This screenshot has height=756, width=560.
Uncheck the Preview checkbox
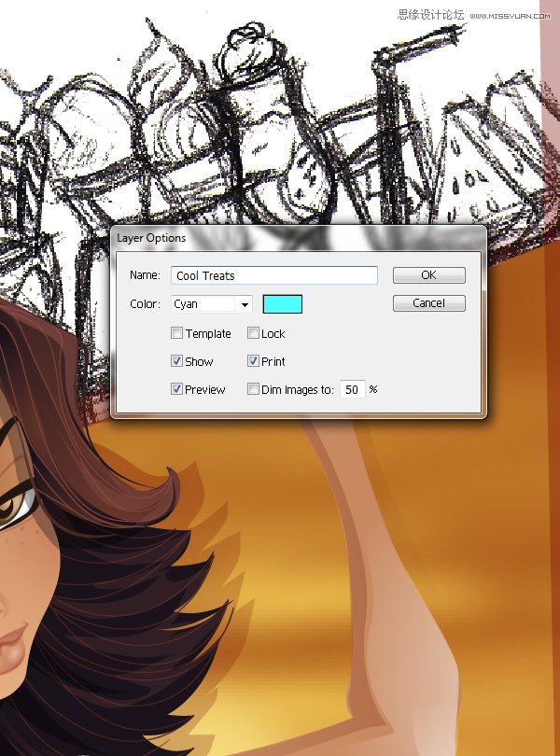(x=177, y=389)
